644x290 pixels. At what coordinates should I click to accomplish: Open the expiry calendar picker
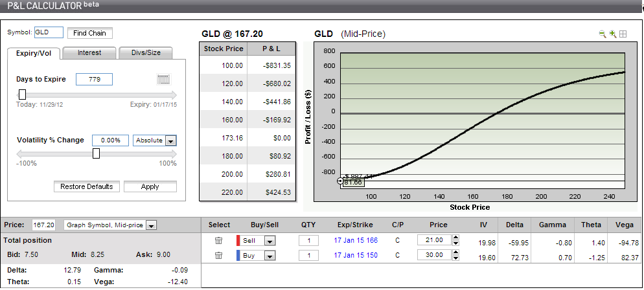click(164, 79)
